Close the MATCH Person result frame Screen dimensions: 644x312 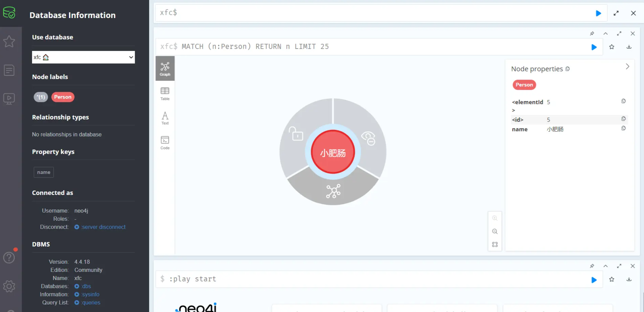(x=633, y=33)
